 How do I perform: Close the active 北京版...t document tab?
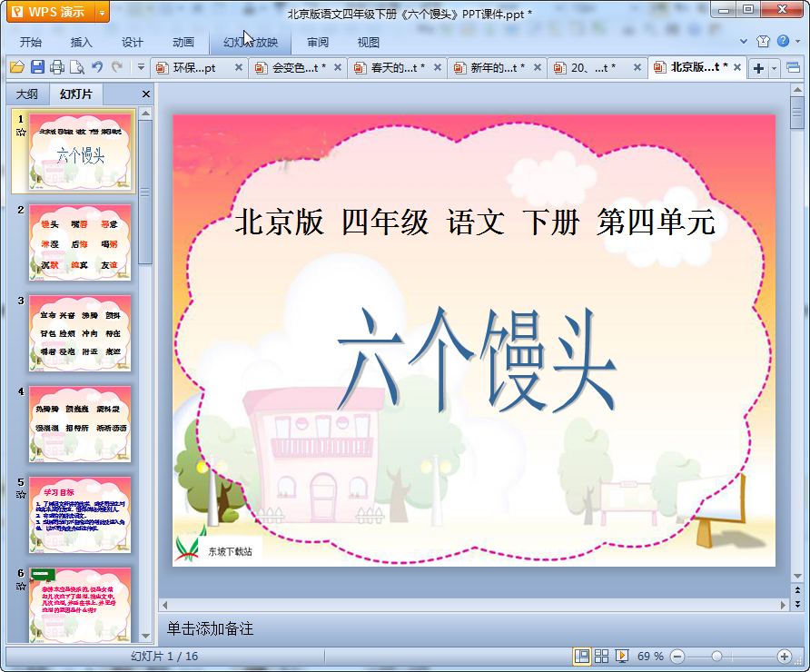tap(737, 68)
